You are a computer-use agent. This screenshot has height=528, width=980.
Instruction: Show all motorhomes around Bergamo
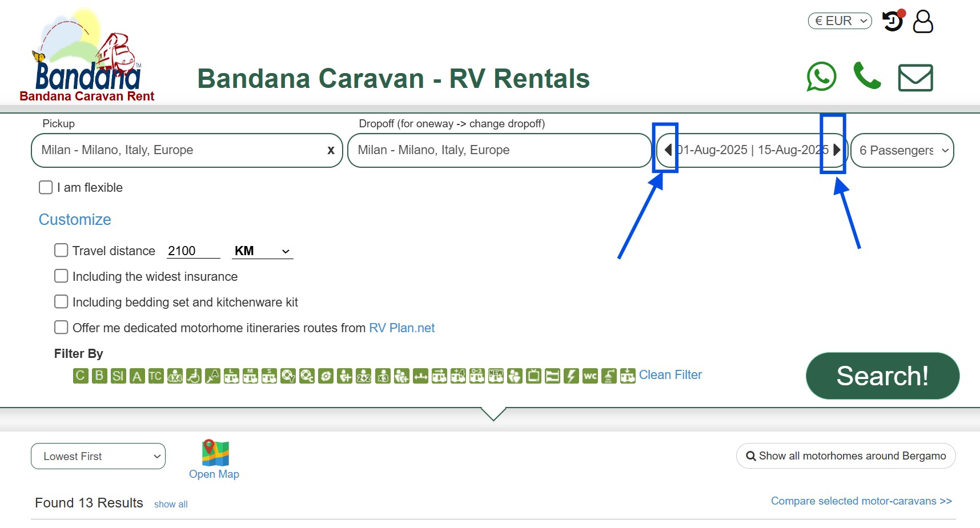[x=846, y=456]
